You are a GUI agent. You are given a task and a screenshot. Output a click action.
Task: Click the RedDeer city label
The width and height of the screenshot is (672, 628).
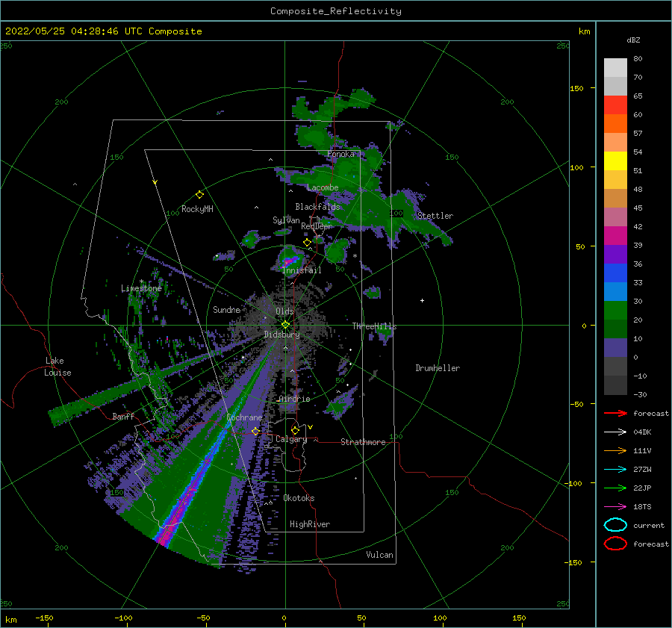pyautogui.click(x=317, y=226)
